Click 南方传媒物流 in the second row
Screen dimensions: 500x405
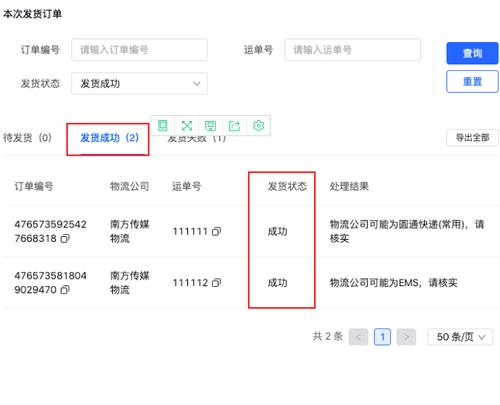[x=129, y=283]
